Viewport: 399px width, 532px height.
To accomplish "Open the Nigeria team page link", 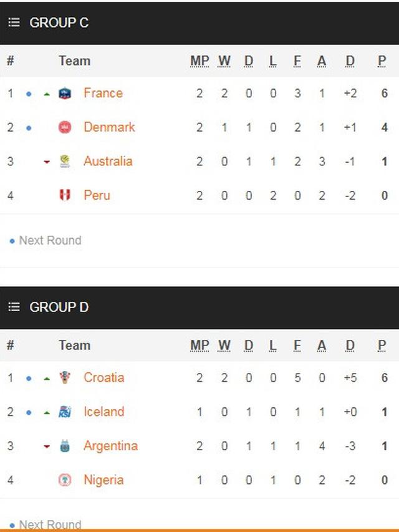I will pyautogui.click(x=103, y=480).
